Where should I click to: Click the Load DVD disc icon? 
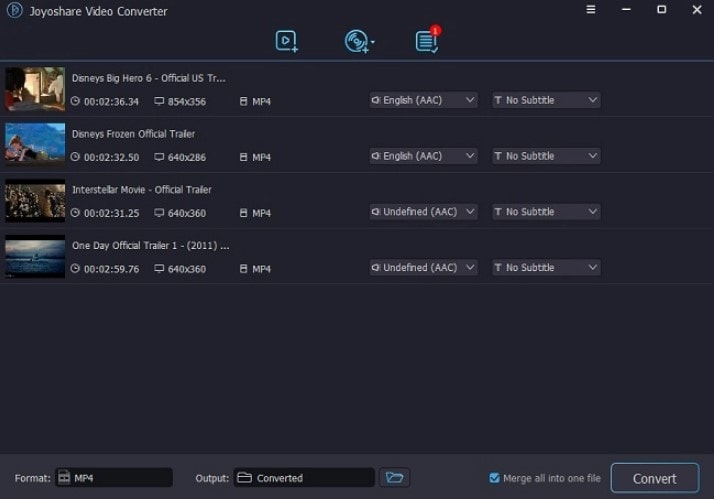pos(357,41)
